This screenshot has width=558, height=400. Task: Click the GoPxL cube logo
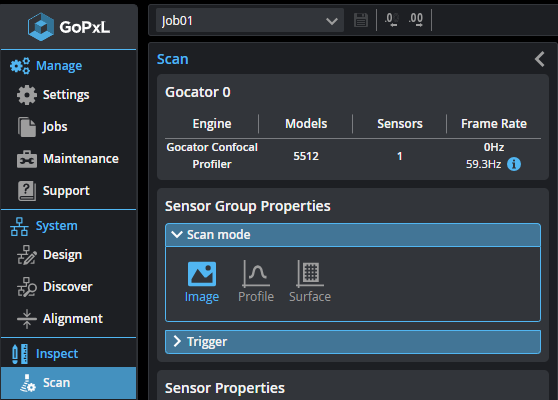(x=41, y=26)
